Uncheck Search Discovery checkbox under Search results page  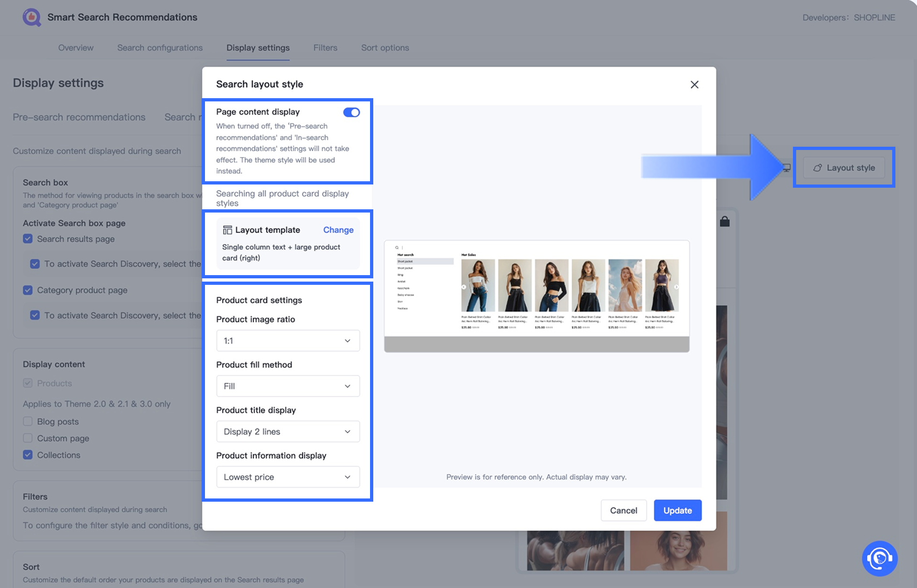pyautogui.click(x=35, y=264)
